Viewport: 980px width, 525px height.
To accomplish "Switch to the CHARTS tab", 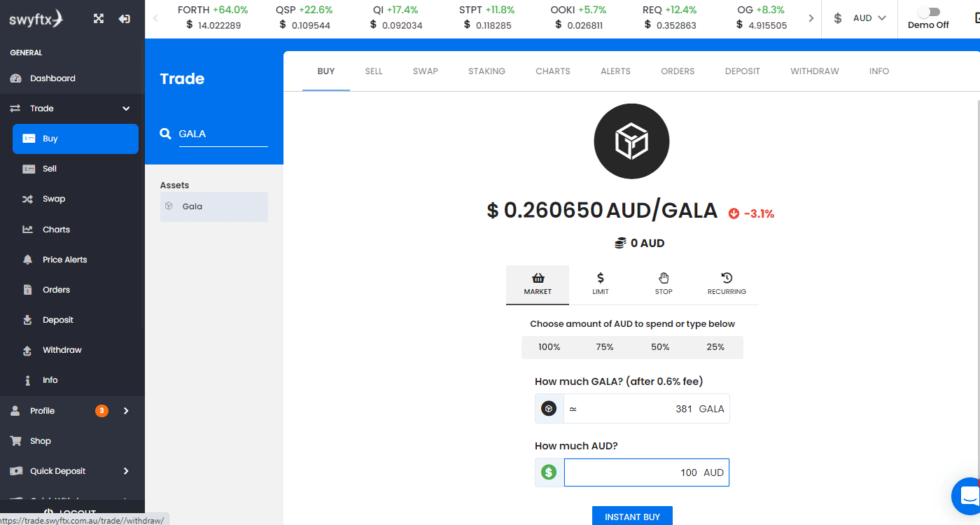I will [x=553, y=71].
